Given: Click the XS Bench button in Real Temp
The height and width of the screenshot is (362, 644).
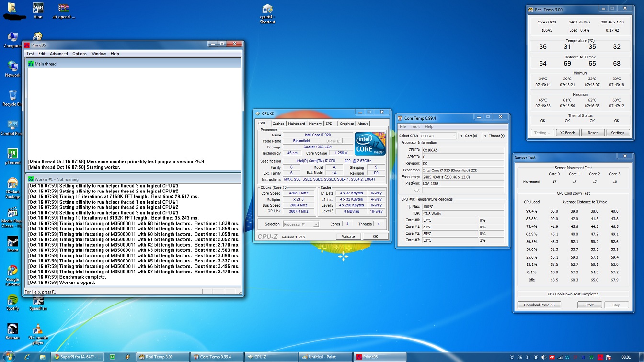Looking at the screenshot, I should 568,133.
